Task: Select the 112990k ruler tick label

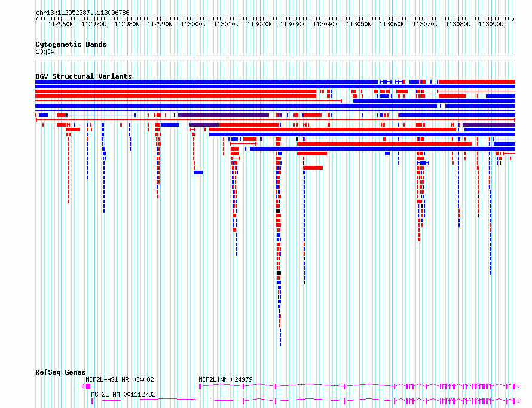Action: point(160,24)
